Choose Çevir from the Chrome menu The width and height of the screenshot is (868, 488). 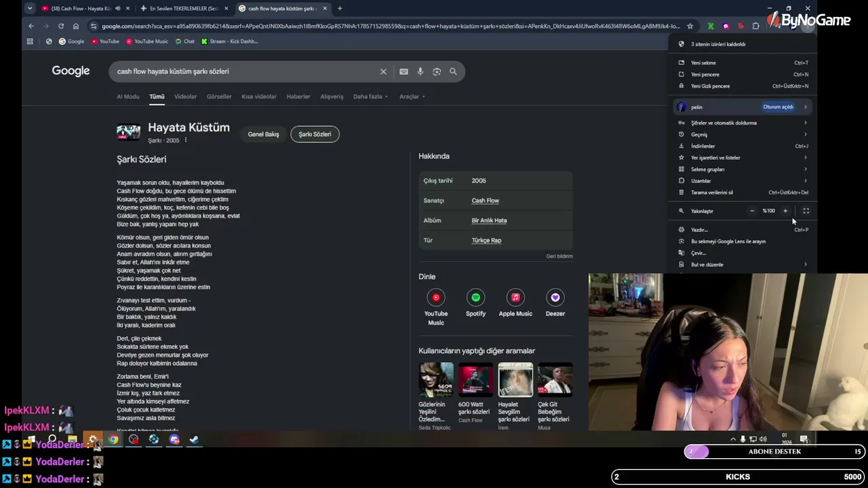(x=743, y=253)
